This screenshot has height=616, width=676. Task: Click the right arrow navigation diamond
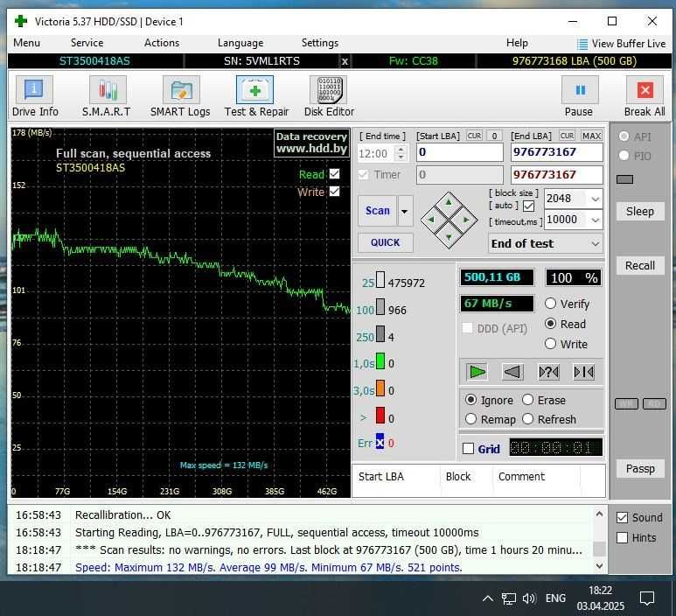[466, 220]
